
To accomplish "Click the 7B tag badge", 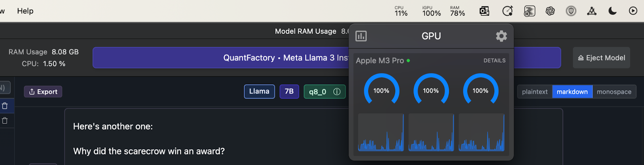I will (x=289, y=92).
